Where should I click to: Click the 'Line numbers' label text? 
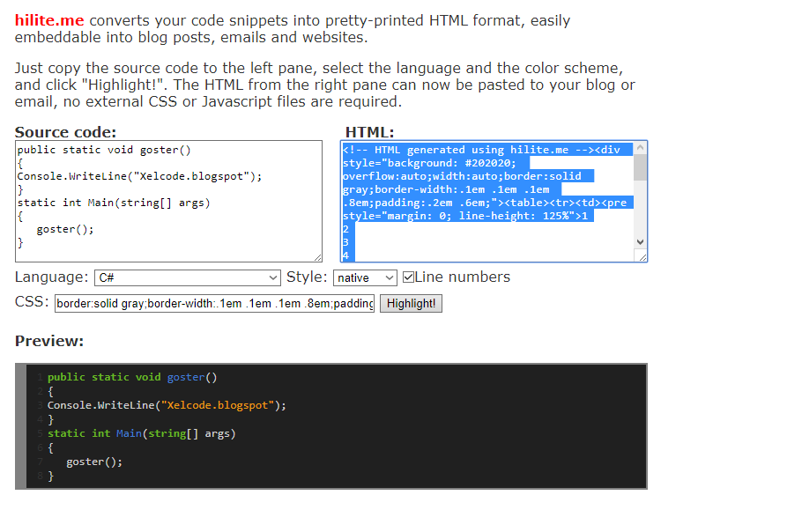click(463, 277)
